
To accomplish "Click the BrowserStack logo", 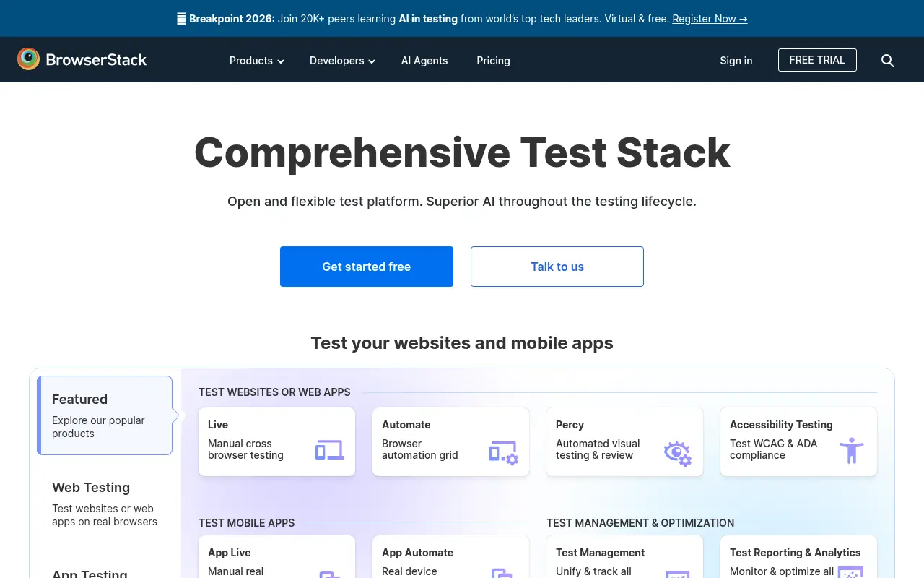I will [x=82, y=59].
